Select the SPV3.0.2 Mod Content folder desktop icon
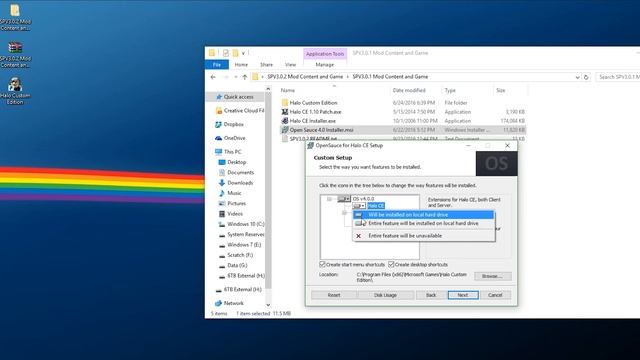640x360 pixels. [15, 18]
